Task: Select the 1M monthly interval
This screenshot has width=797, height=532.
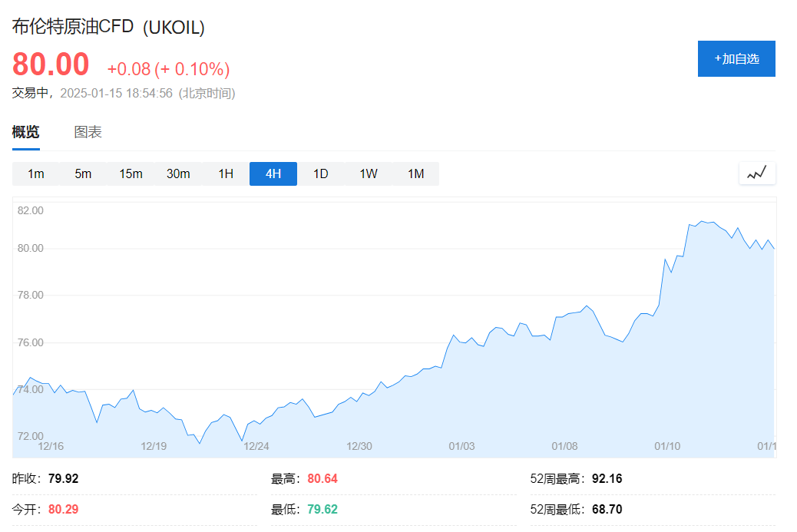Action: [x=415, y=173]
